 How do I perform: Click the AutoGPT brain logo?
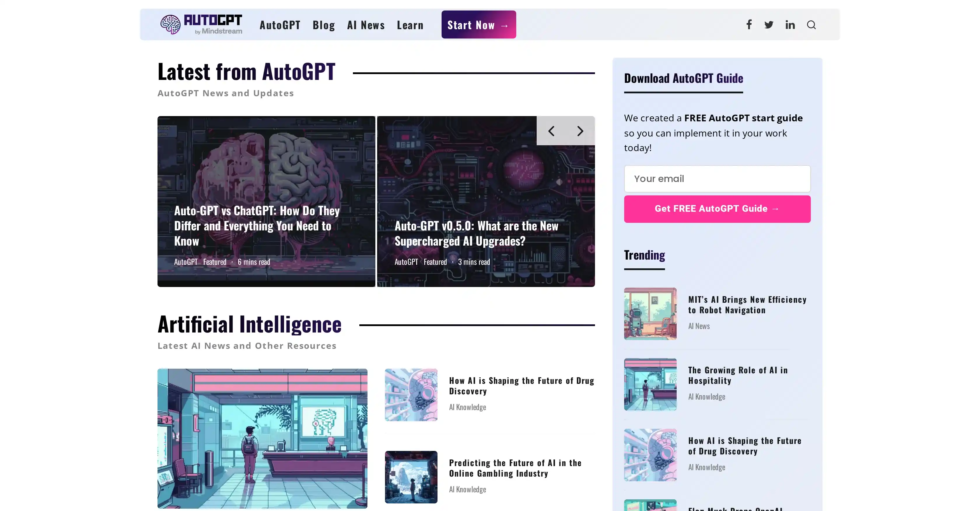pyautogui.click(x=170, y=25)
